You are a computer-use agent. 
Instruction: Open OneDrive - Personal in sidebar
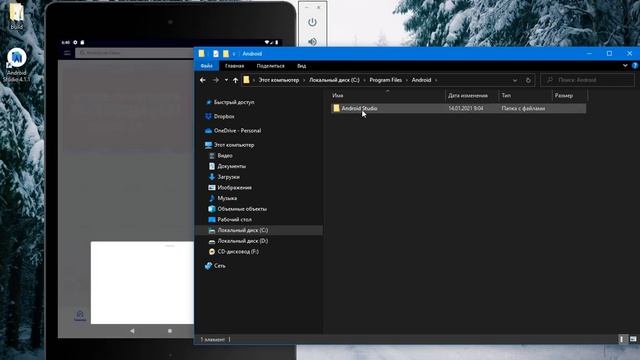click(x=237, y=131)
